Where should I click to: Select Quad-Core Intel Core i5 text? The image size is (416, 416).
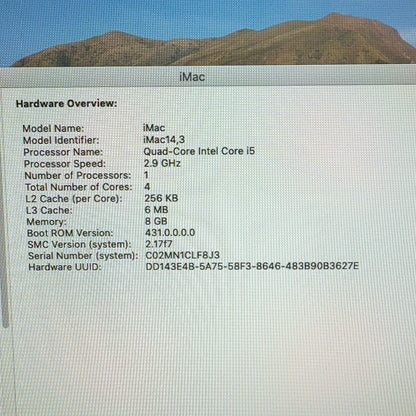[199, 151]
